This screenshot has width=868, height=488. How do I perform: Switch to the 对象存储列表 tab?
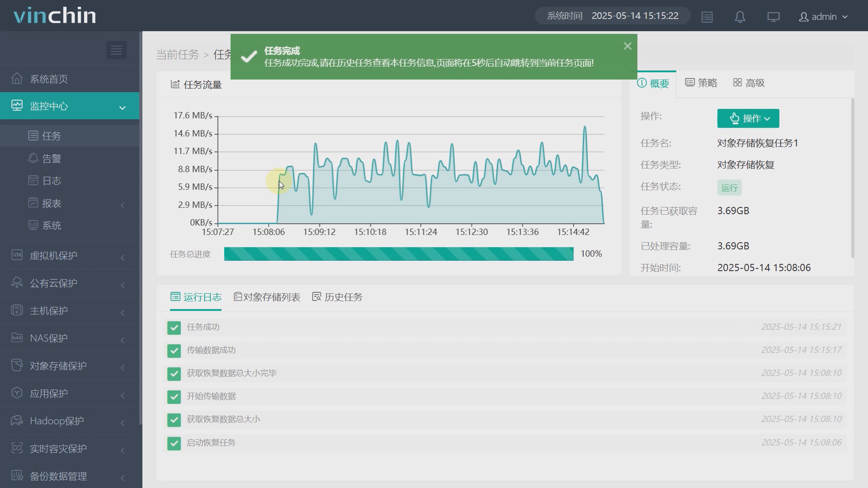267,297
